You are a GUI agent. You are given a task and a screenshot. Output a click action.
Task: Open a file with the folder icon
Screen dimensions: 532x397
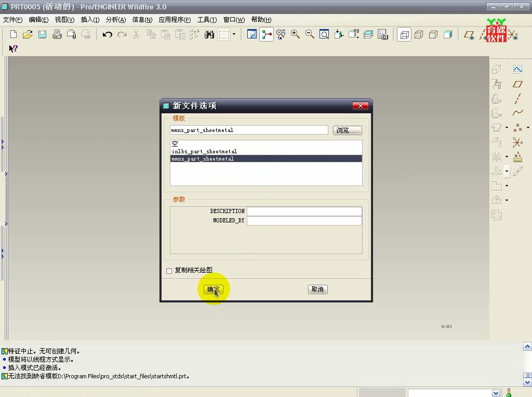point(28,34)
